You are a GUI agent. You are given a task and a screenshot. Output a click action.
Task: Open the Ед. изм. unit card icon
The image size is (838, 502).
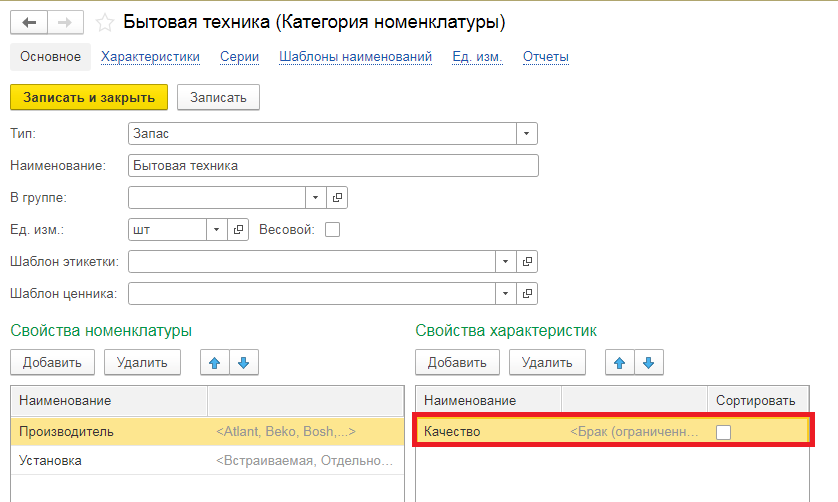pyautogui.click(x=238, y=230)
